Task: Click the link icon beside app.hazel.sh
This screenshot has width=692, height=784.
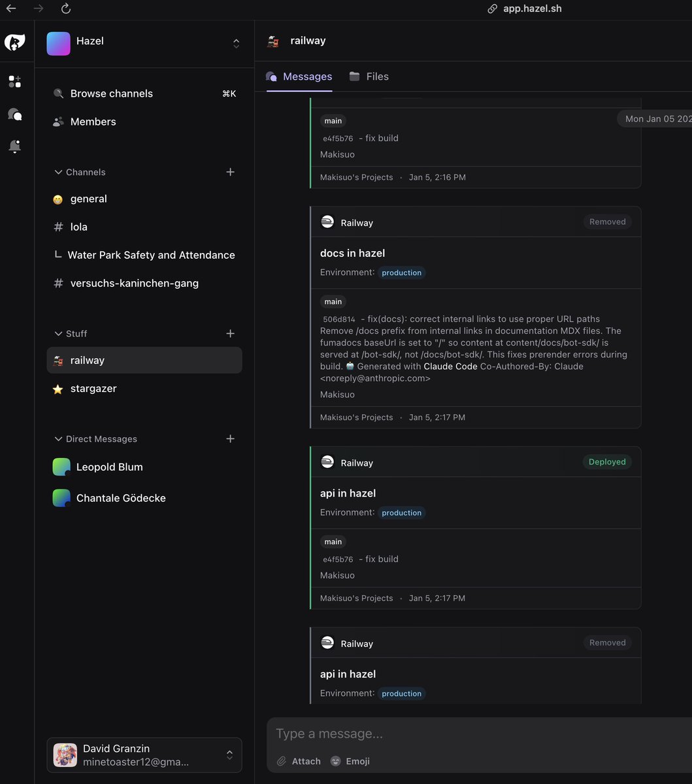Action: (x=493, y=9)
